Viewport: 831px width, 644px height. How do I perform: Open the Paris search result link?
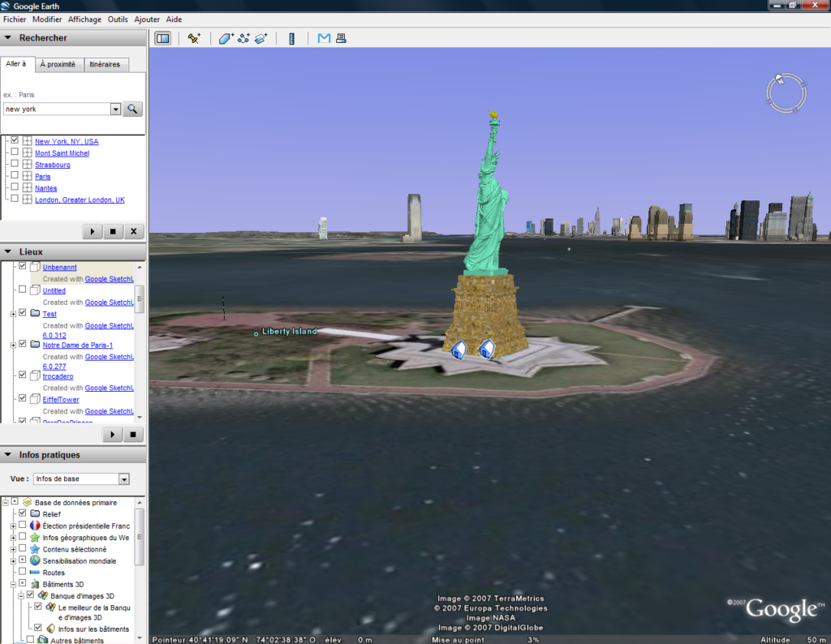[x=43, y=176]
